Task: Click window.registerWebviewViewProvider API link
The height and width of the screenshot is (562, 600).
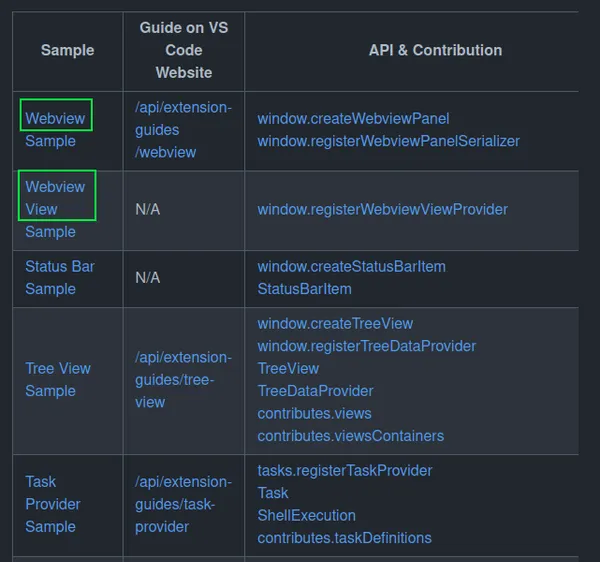Action: 383,210
